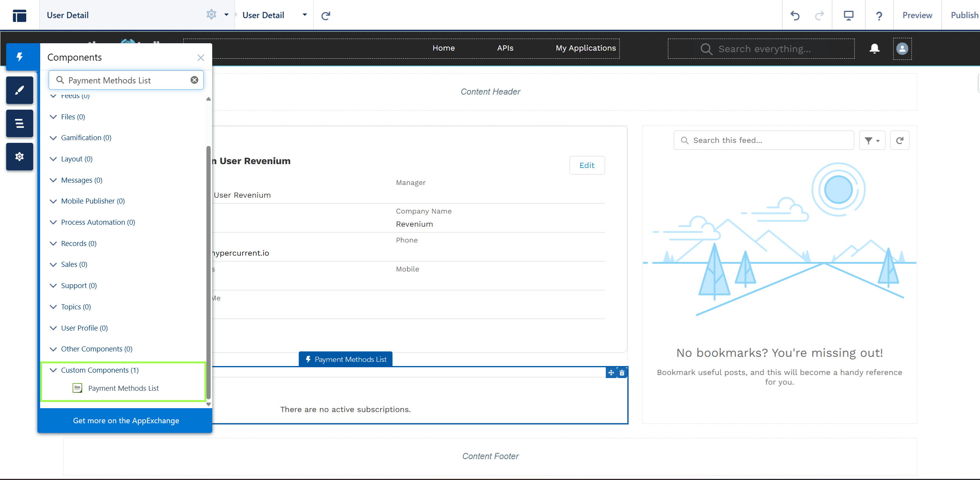This screenshot has width=980, height=480.
Task: Select APIs in the navigation bar
Action: coord(505,48)
